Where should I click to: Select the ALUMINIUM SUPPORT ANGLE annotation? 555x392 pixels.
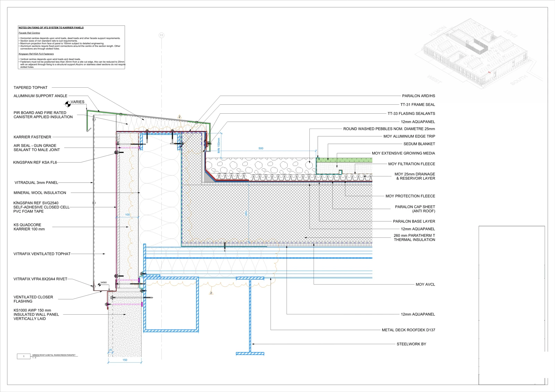tap(40, 96)
